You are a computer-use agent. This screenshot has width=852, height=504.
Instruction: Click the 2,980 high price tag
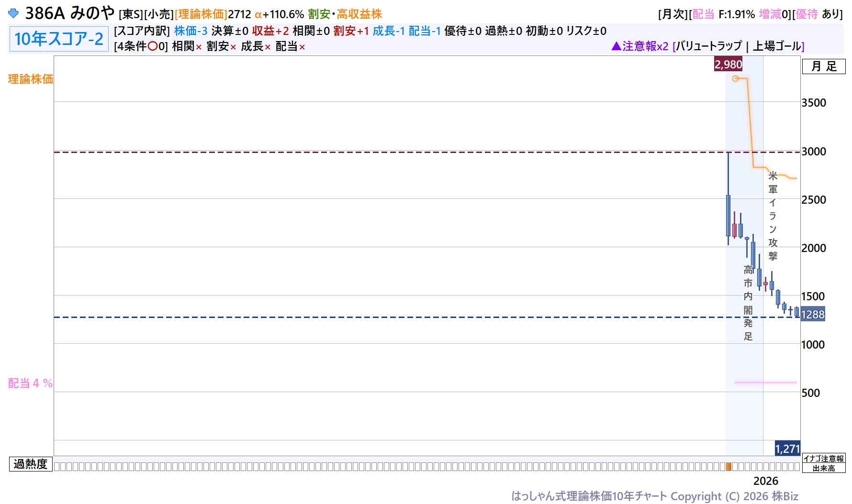click(729, 64)
